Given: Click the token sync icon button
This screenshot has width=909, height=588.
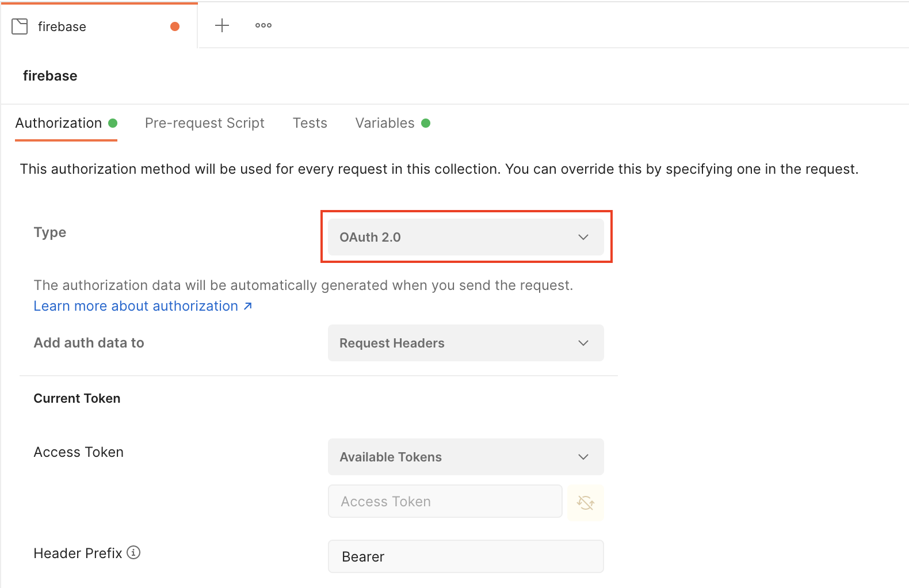Looking at the screenshot, I should (586, 502).
